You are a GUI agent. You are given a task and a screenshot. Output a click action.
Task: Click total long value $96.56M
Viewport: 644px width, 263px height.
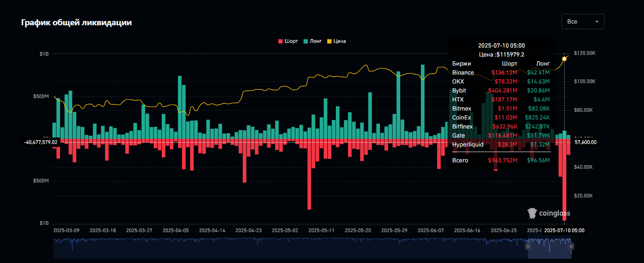pyautogui.click(x=538, y=160)
